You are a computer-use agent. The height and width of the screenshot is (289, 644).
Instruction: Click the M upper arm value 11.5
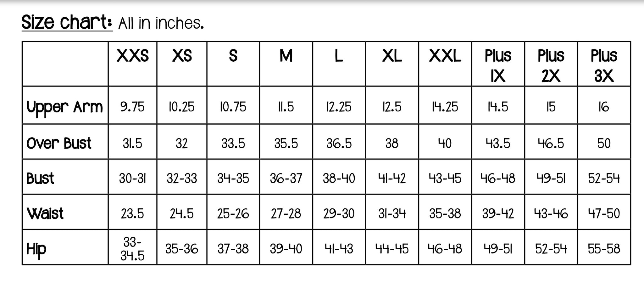coord(286,107)
